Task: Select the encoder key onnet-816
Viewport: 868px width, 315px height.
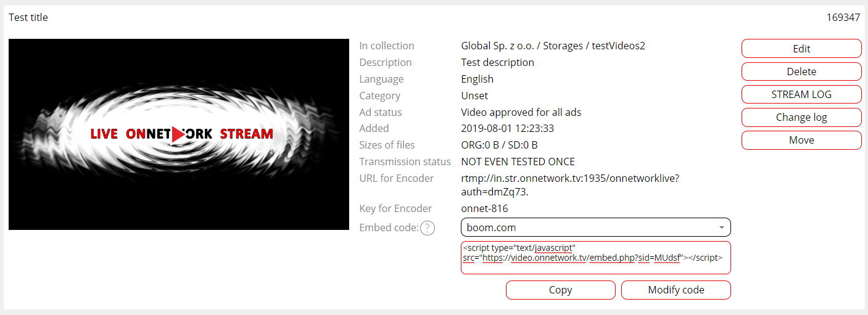Action: pyautogui.click(x=484, y=208)
